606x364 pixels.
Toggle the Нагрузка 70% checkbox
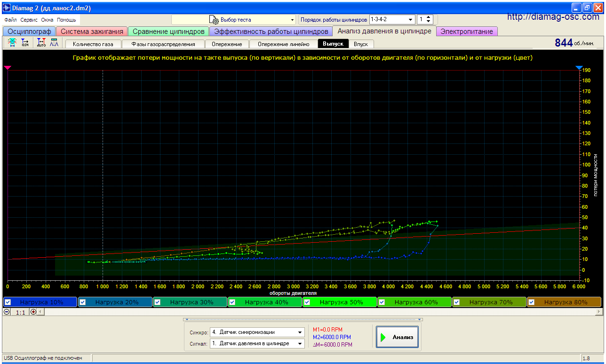(x=456, y=302)
